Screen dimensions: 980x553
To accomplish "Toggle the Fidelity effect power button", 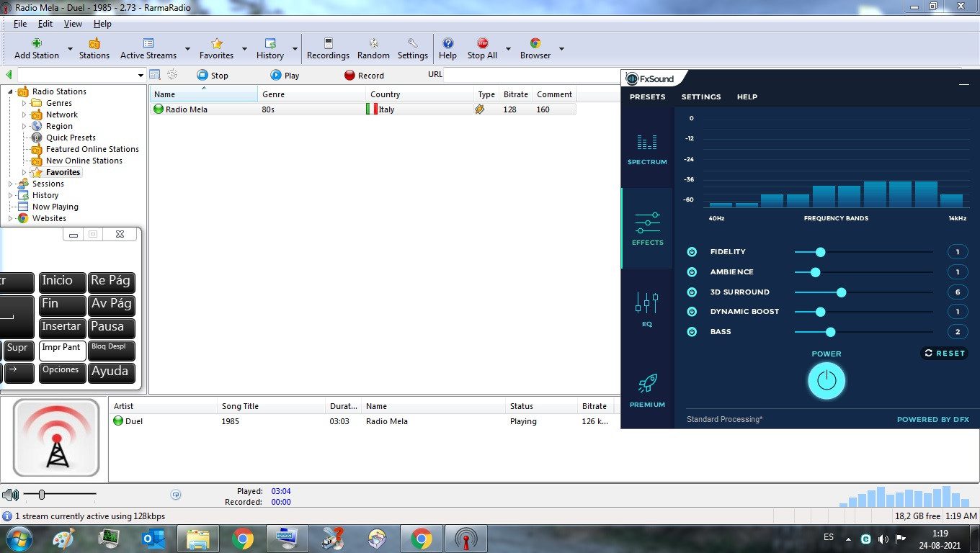I will 692,252.
